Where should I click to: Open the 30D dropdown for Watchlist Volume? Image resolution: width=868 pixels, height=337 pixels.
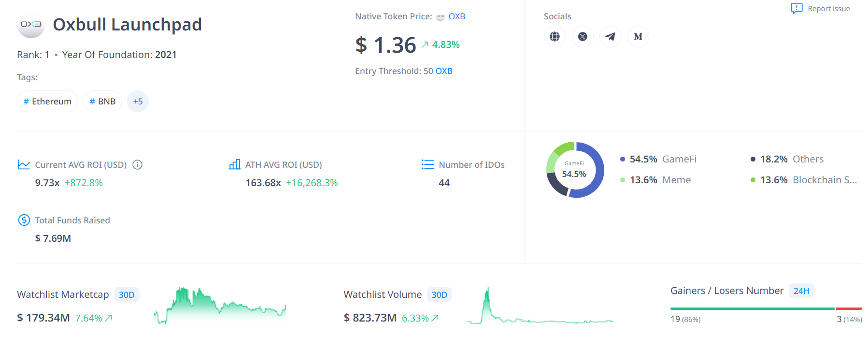[x=439, y=295]
